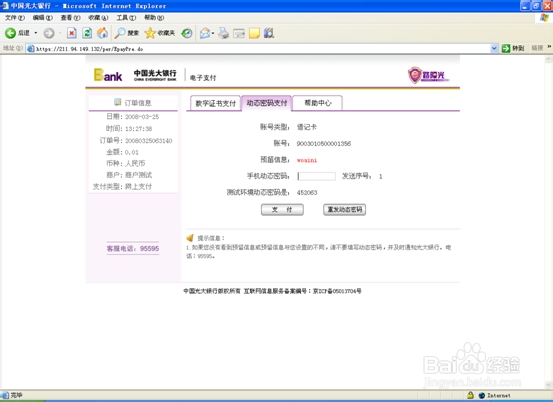The image size is (553, 402).
Task: Open the Search magnifier toolbar button
Action: 127,33
